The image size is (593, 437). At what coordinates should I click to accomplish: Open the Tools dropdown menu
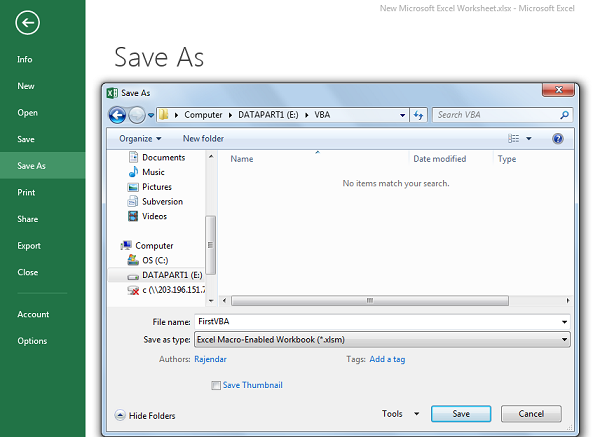pos(400,414)
